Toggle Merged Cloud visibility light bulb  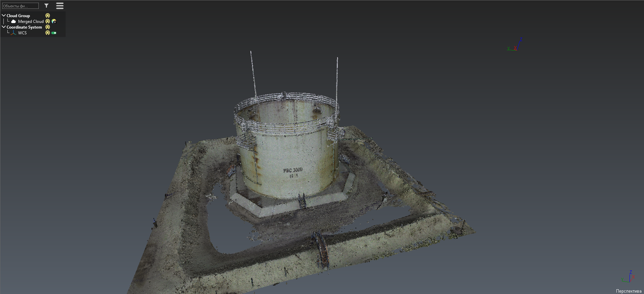click(x=48, y=21)
